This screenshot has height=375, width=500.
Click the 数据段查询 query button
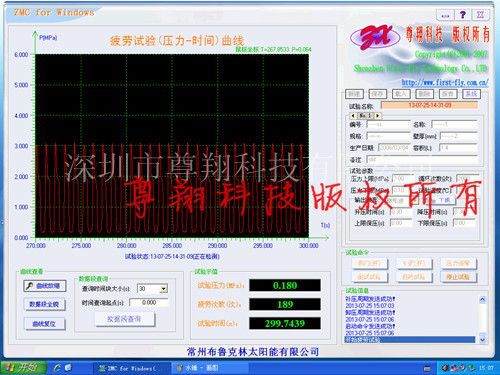pyautogui.click(x=124, y=319)
